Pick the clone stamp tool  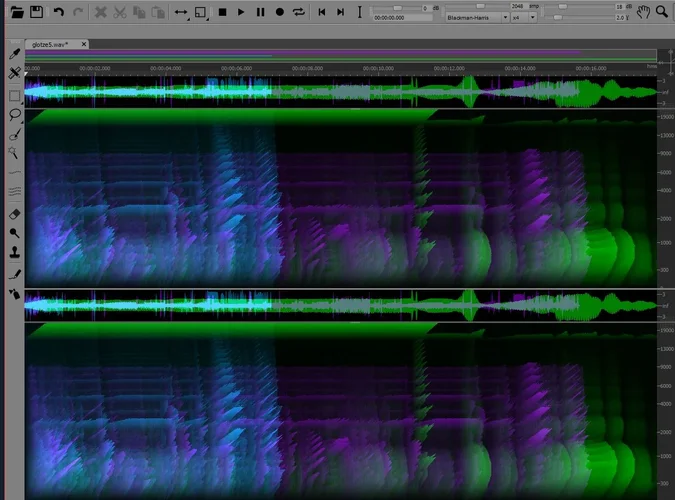tap(14, 252)
